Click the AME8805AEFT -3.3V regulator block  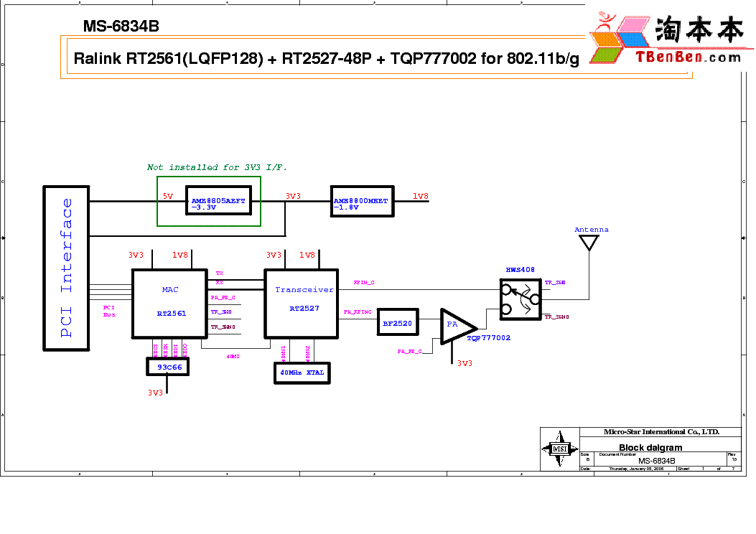click(219, 200)
